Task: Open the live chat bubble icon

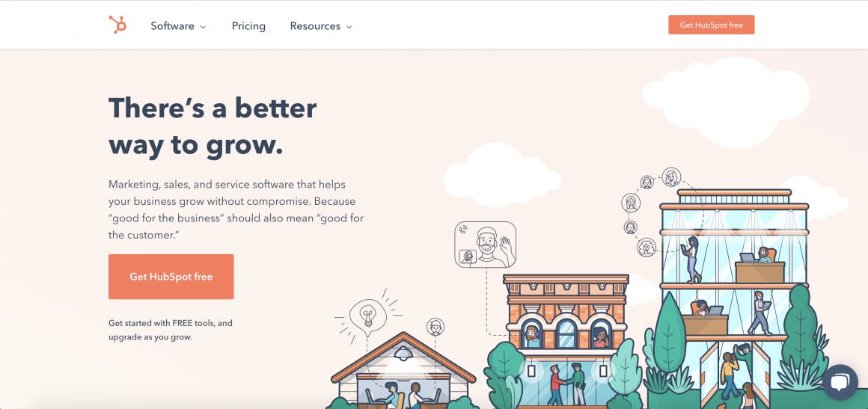Action: (x=840, y=382)
